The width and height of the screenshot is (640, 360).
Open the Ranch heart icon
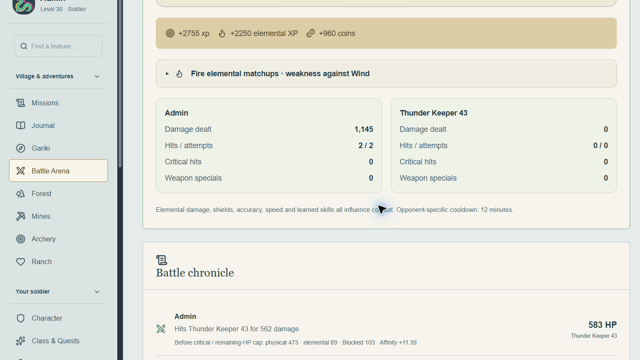tap(20, 262)
